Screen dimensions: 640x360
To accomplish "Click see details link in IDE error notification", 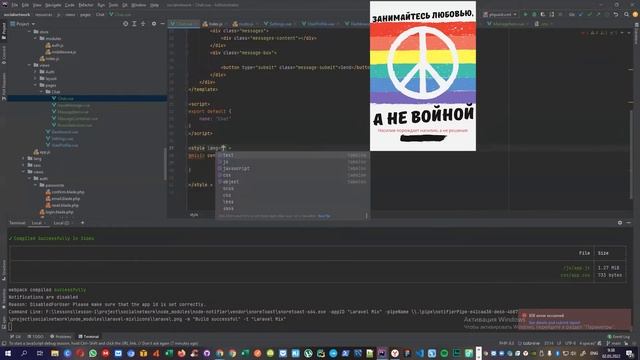I will coord(554,322).
